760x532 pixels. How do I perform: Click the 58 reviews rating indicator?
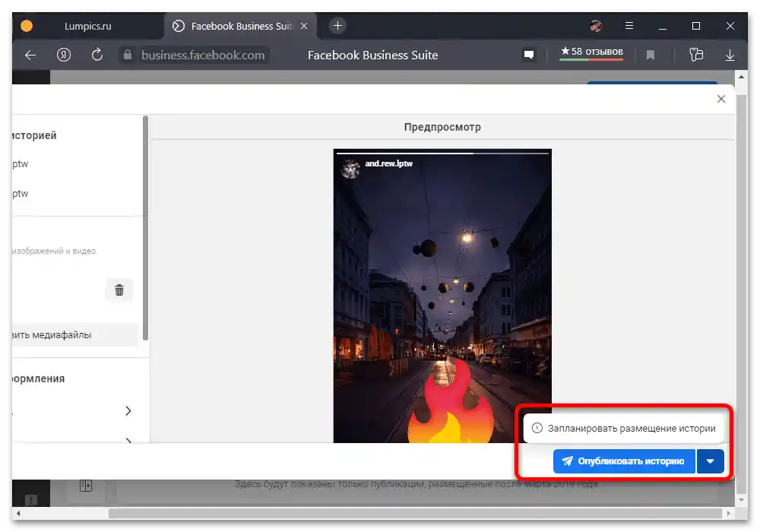591,52
